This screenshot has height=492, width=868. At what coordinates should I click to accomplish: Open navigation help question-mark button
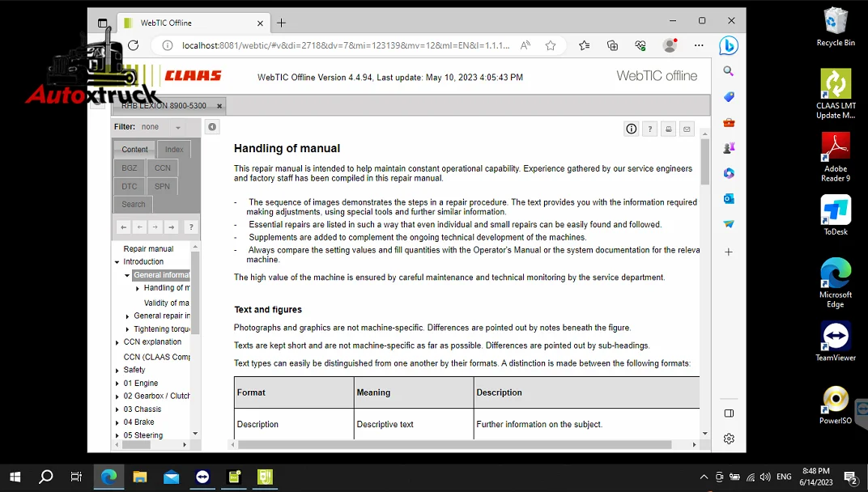191,227
